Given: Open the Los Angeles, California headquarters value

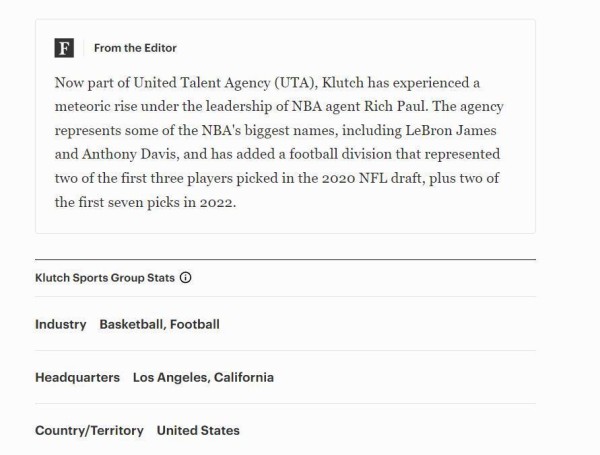Looking at the screenshot, I should point(203,377).
